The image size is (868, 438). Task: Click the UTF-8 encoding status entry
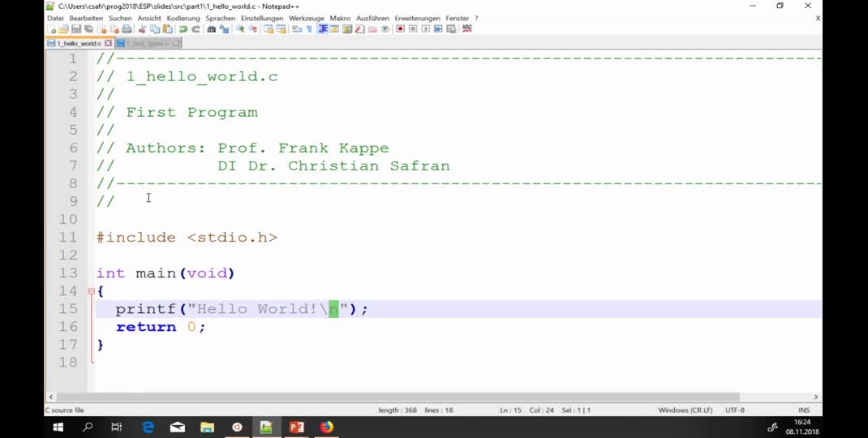click(735, 410)
